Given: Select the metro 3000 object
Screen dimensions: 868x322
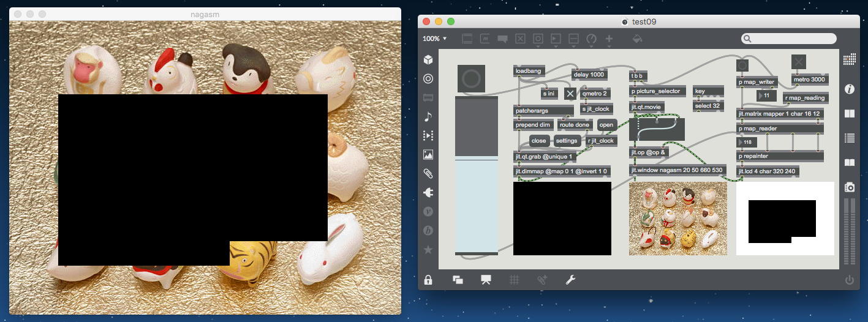Looking at the screenshot, I should coord(810,80).
